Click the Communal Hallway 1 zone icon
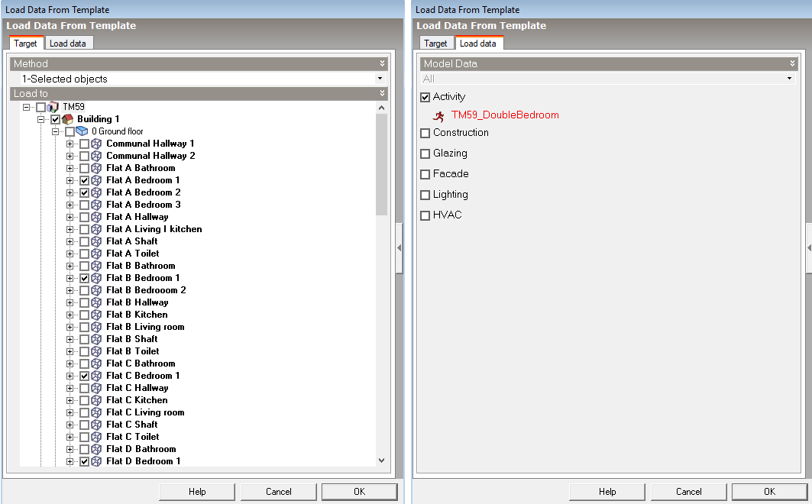 pyautogui.click(x=97, y=144)
